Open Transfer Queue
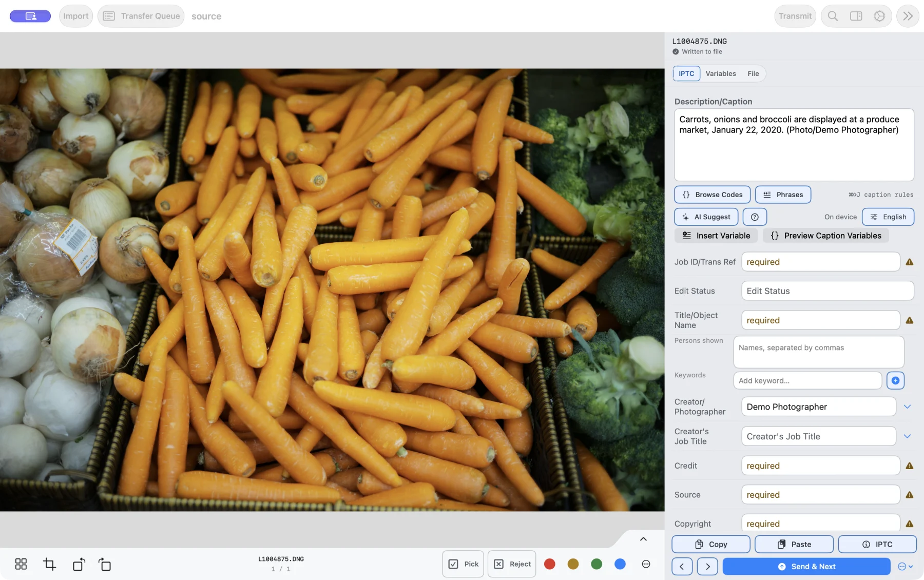Viewport: 924px width, 580px height. tap(141, 16)
